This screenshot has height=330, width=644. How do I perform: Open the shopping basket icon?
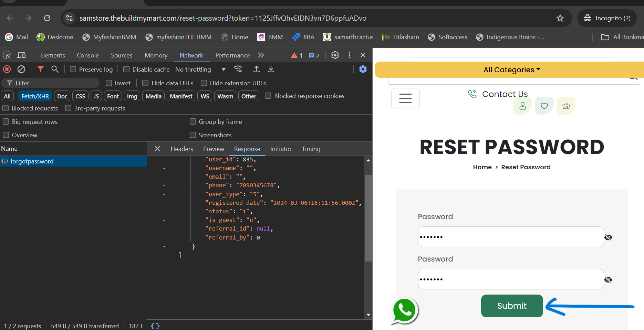(x=566, y=106)
